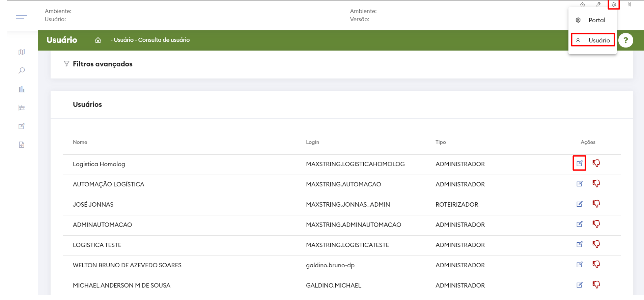The width and height of the screenshot is (644, 300).
Task: Click thumbs-down for WELTON BRUNO DE AZEVEDO SOARES
Action: [x=596, y=265]
